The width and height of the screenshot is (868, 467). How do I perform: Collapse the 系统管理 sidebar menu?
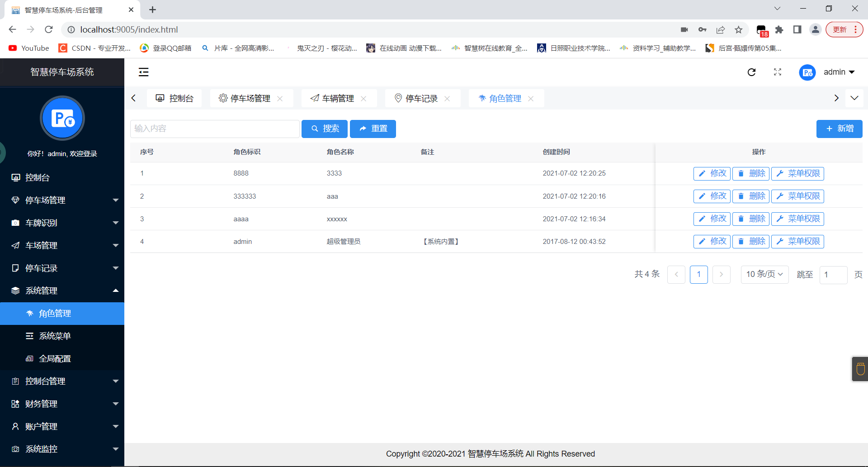[62, 291]
